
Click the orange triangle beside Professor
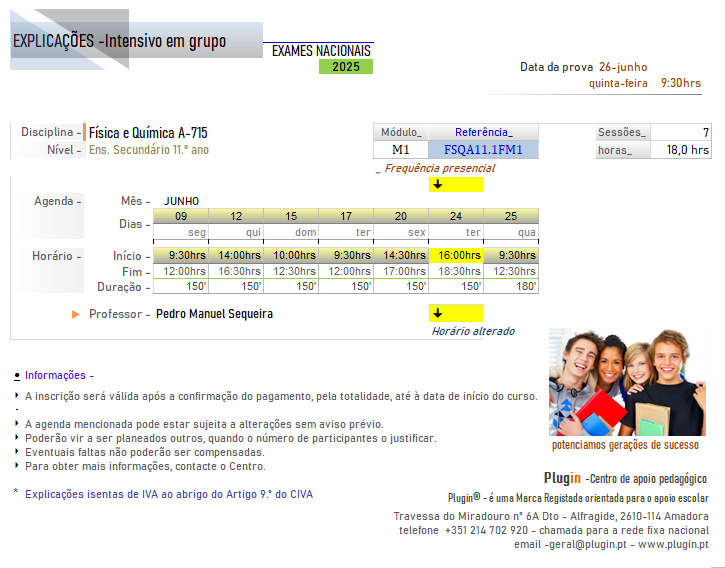[76, 314]
